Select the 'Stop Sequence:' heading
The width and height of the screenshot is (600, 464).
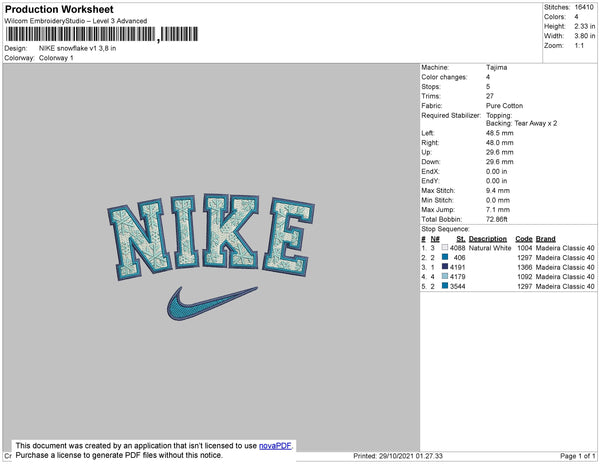(445, 229)
